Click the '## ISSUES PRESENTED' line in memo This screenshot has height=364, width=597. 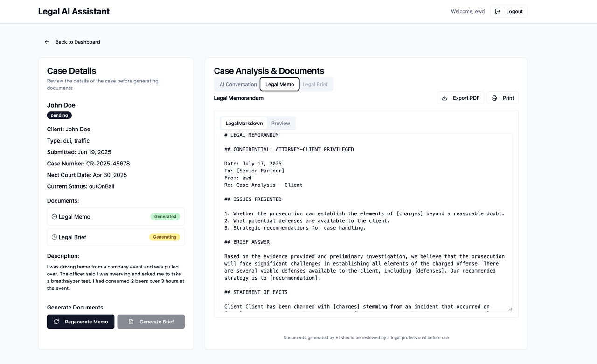pyautogui.click(x=253, y=199)
